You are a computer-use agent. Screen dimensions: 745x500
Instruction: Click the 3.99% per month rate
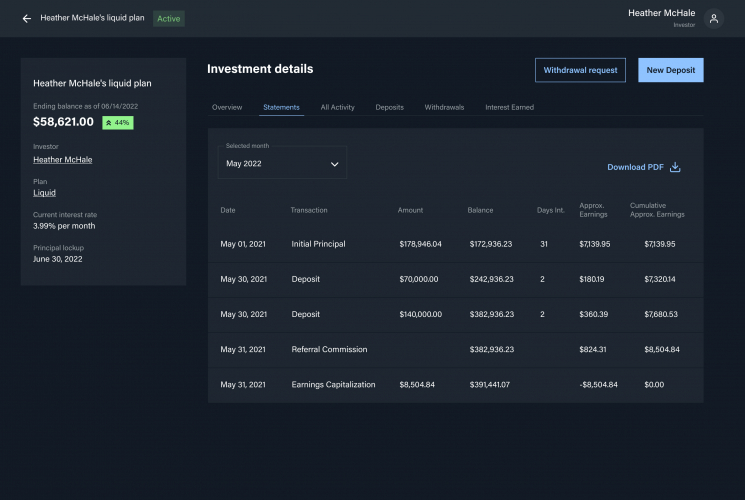[64, 226]
